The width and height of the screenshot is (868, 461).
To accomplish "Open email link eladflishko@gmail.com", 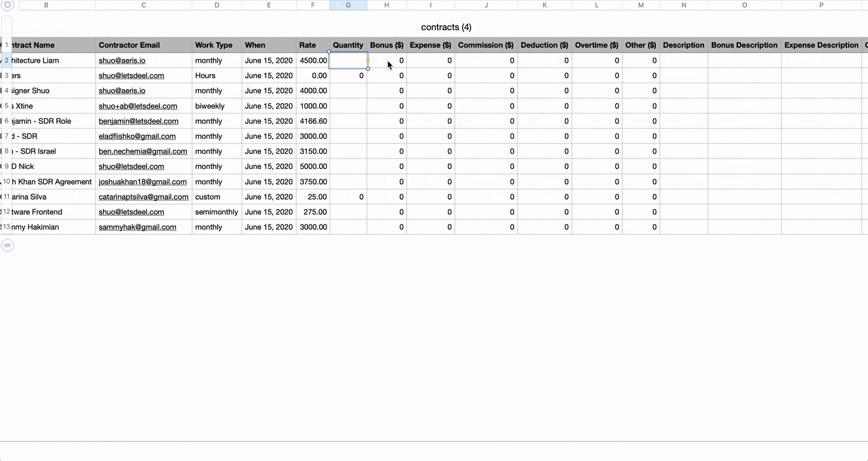I will point(137,136).
